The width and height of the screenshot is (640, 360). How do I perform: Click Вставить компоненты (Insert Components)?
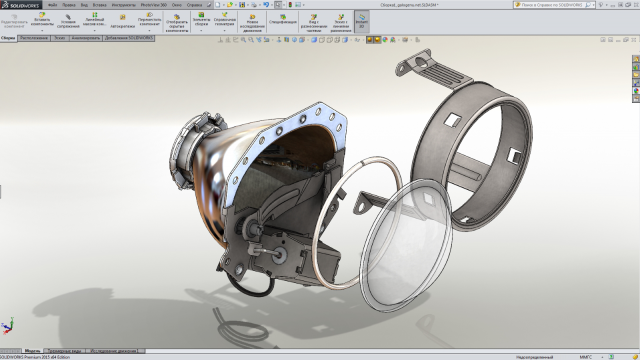(x=42, y=20)
